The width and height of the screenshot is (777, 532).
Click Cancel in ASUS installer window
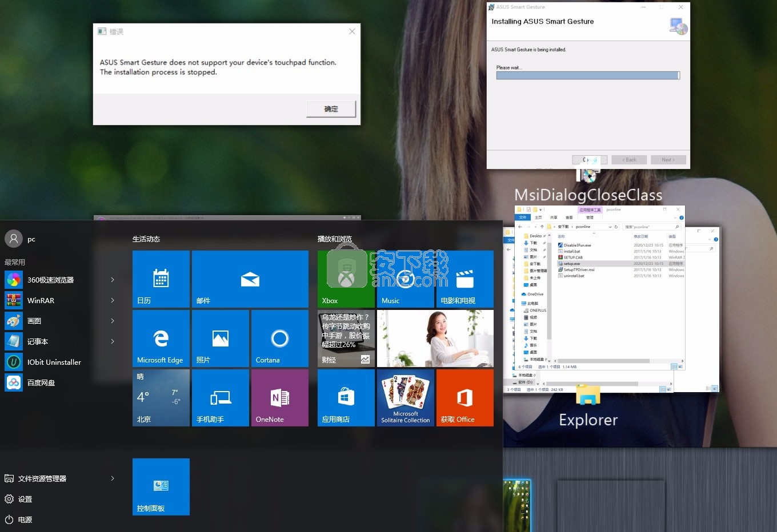click(590, 160)
